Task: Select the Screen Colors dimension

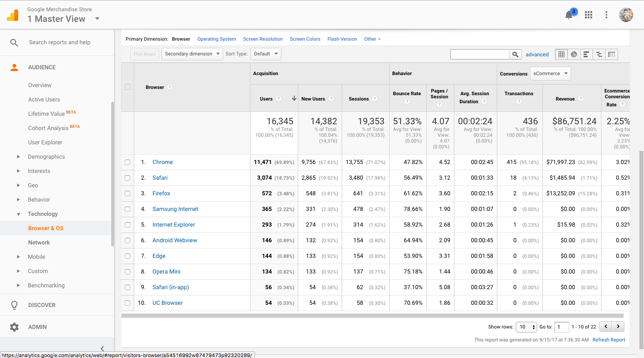Action: pos(305,39)
